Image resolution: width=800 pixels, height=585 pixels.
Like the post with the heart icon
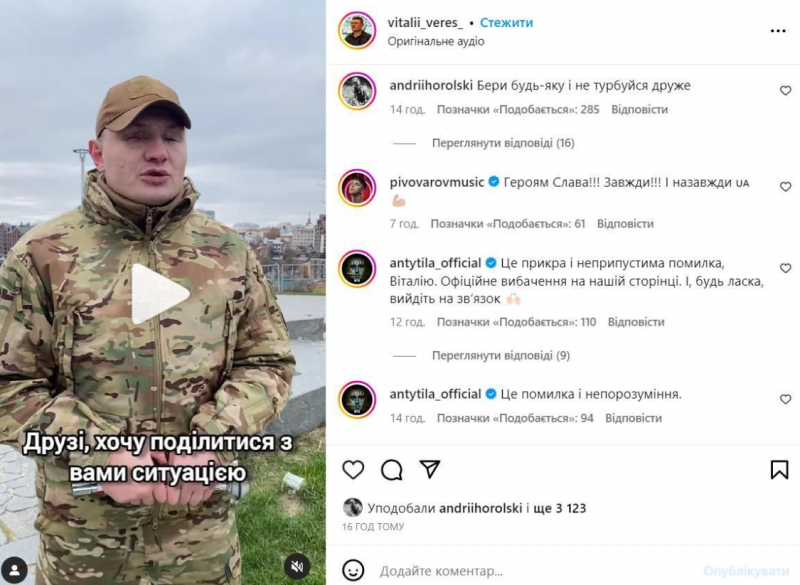click(x=353, y=470)
